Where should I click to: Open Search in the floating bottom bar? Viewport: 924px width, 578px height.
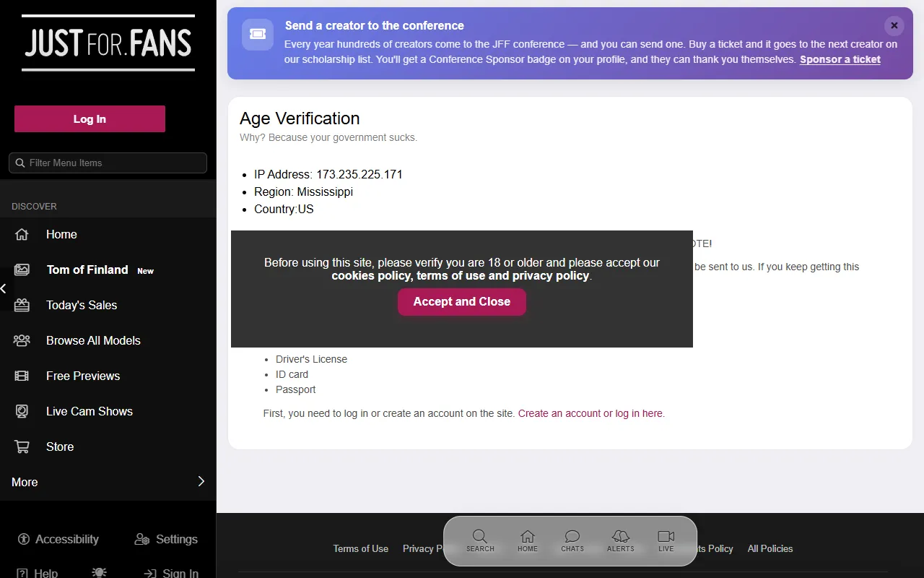pyautogui.click(x=480, y=540)
